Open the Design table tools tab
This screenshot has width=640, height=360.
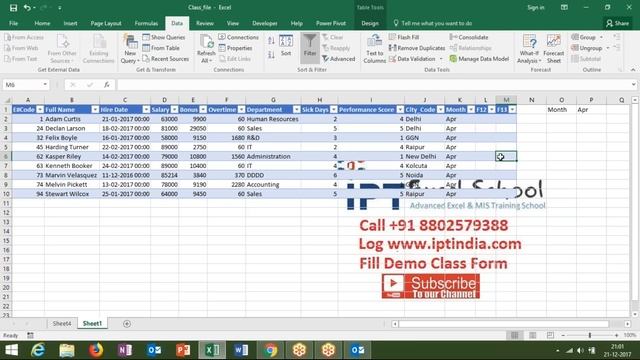click(370, 23)
